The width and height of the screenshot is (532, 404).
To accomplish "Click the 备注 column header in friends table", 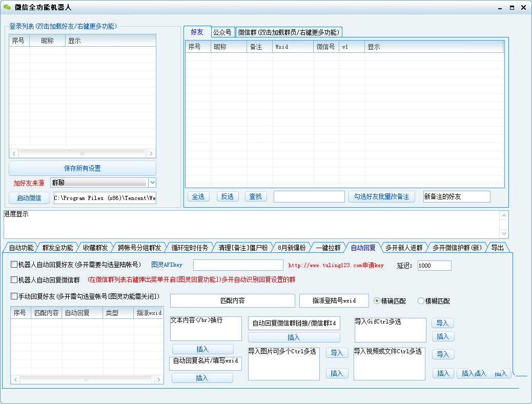I will [x=260, y=47].
